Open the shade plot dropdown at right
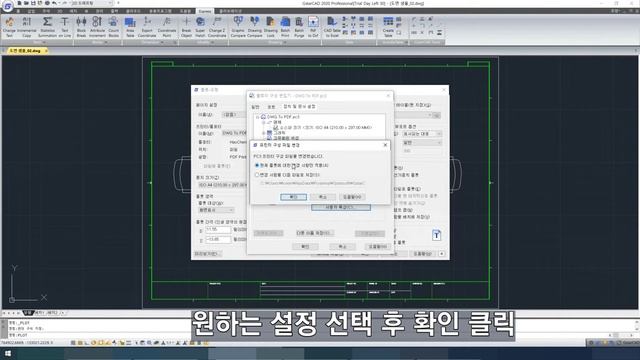Viewport: 640px width, 360px height. [x=422, y=134]
